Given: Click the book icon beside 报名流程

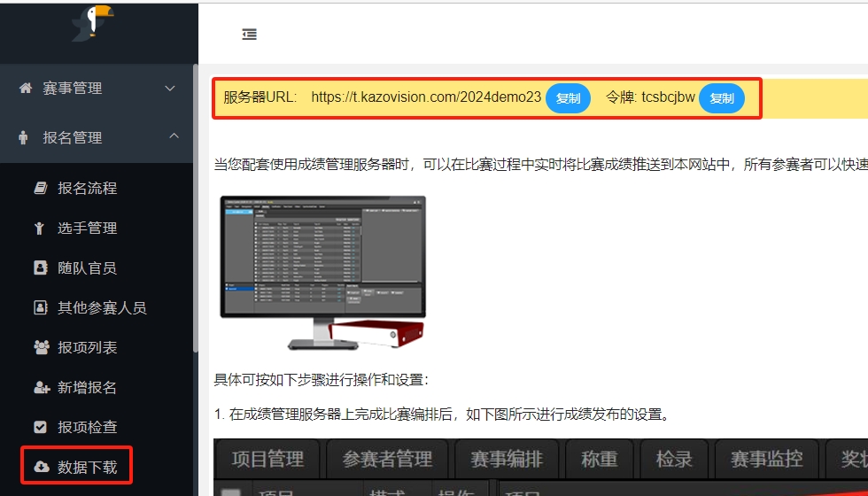Looking at the screenshot, I should [40, 188].
